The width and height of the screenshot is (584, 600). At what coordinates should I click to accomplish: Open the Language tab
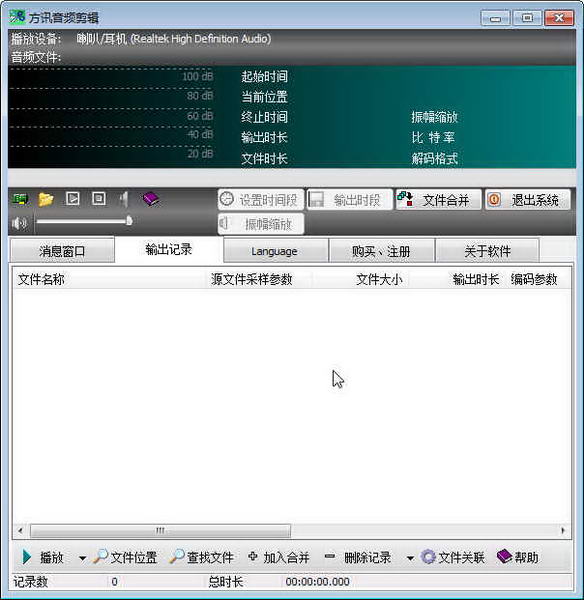(x=275, y=251)
